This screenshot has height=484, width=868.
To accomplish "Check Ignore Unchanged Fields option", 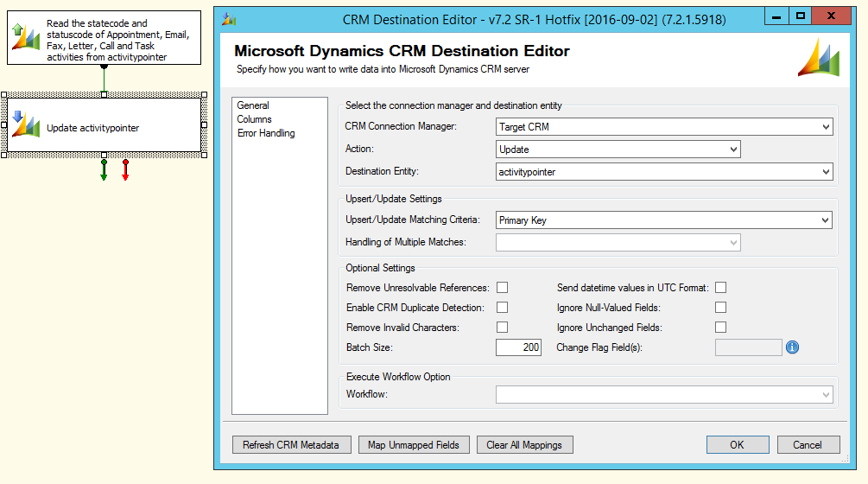I will 721,328.
